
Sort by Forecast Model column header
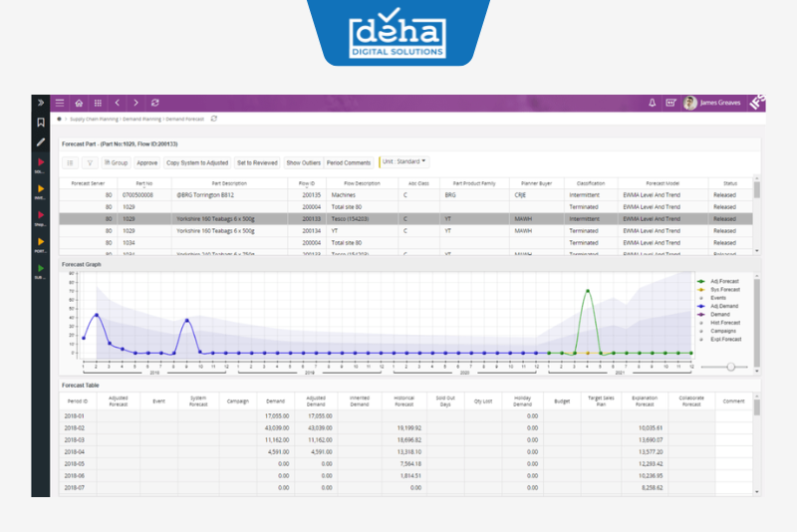point(663,183)
